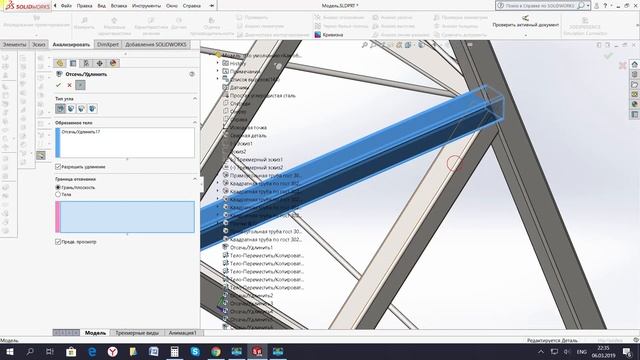The image size is (640, 360).
Task: Switch to the PropertyManager icon tab
Action: point(73,63)
